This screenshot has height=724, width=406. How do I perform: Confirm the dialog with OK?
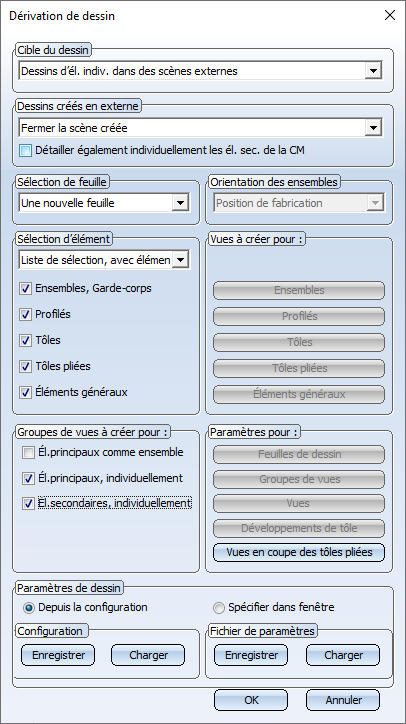tap(251, 700)
